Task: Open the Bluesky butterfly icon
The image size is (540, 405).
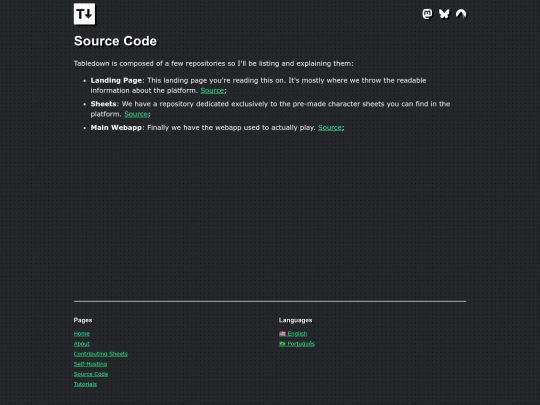Action: pyautogui.click(x=444, y=14)
